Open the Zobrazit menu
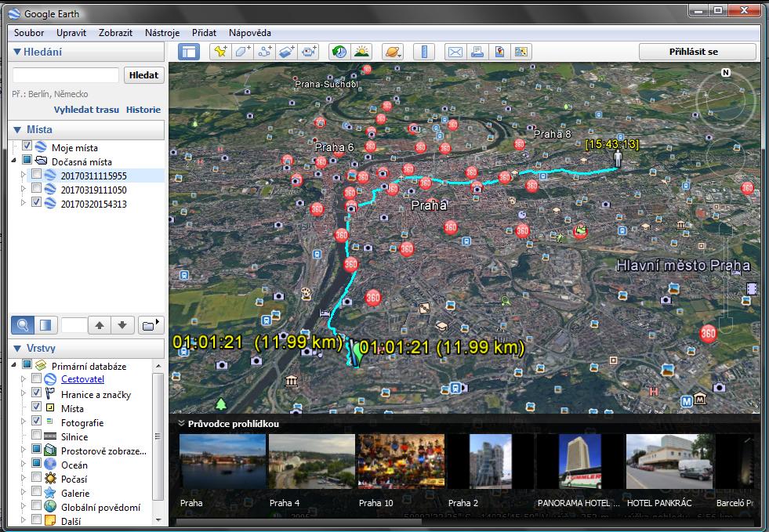The width and height of the screenshot is (769, 532). 115,33
